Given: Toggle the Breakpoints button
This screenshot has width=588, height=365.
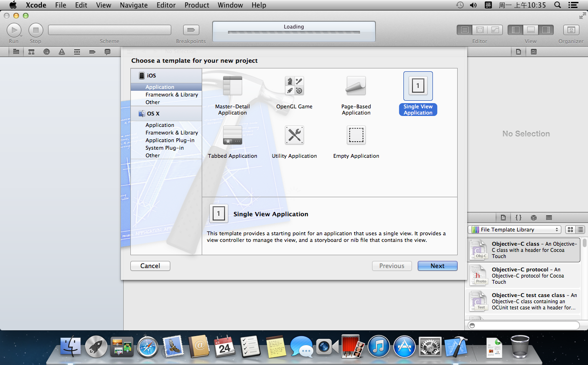Looking at the screenshot, I should point(191,30).
